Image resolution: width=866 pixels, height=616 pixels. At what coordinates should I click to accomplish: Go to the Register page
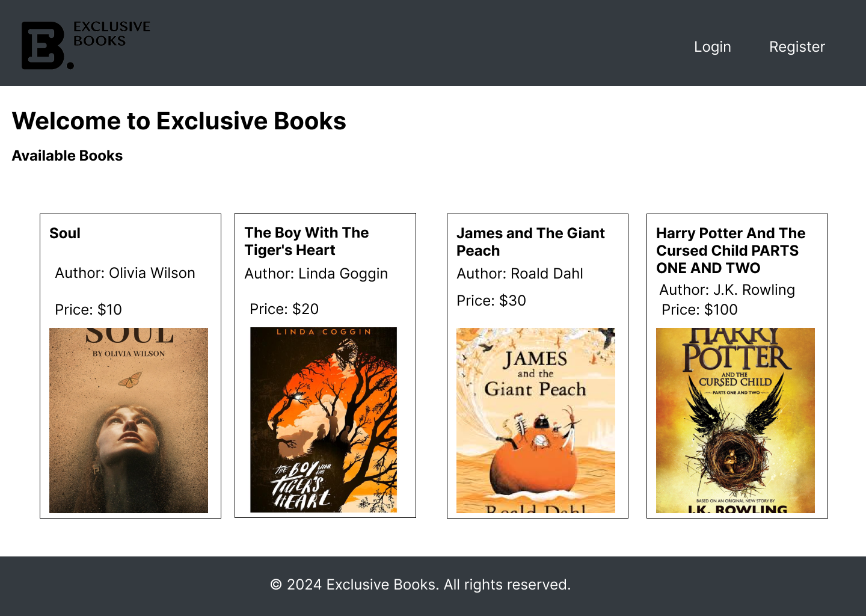coord(797,47)
